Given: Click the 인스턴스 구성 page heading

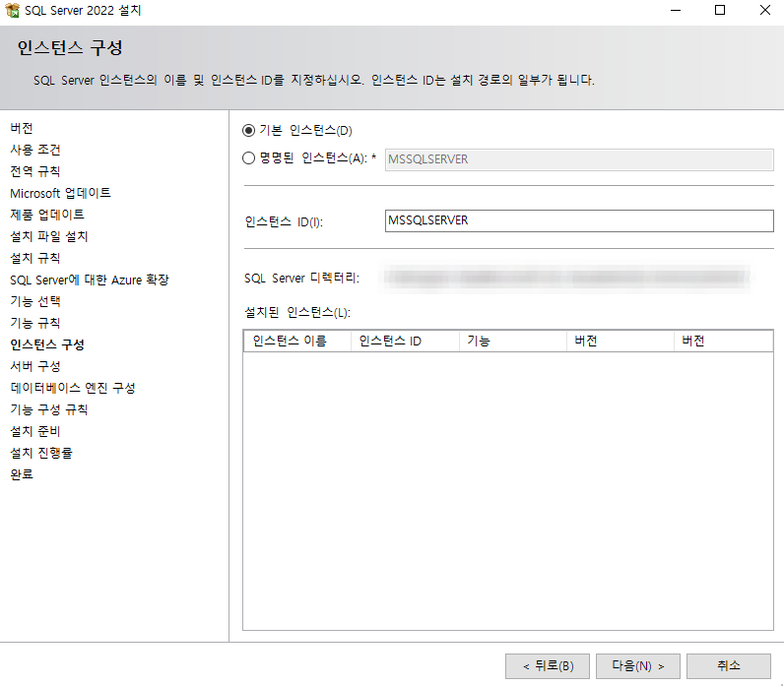Looking at the screenshot, I should [70, 48].
